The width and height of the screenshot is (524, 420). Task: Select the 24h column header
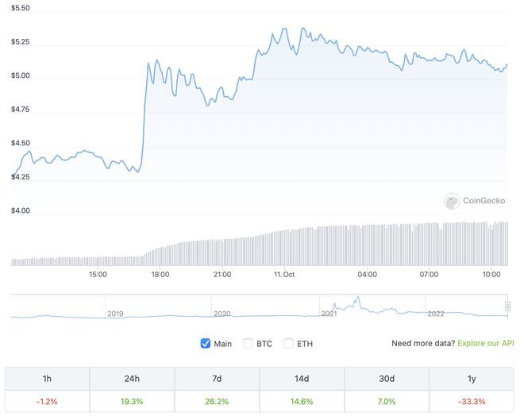[132, 379]
